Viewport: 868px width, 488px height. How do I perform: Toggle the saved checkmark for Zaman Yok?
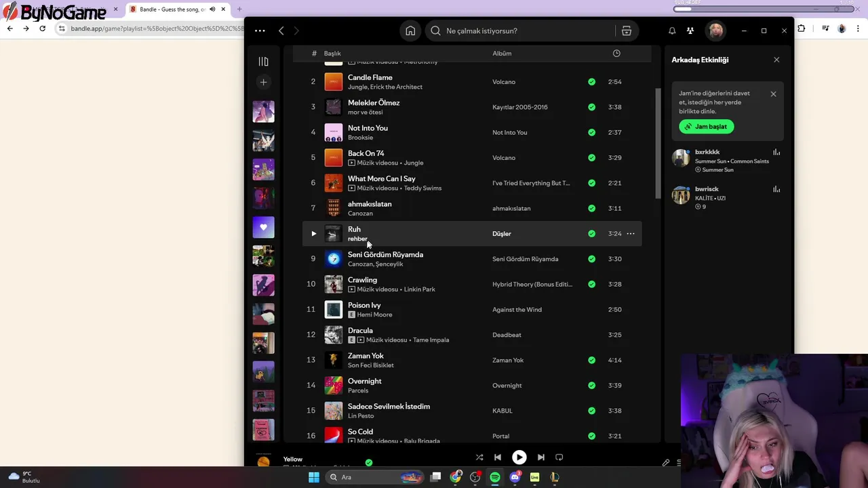coord(592,360)
